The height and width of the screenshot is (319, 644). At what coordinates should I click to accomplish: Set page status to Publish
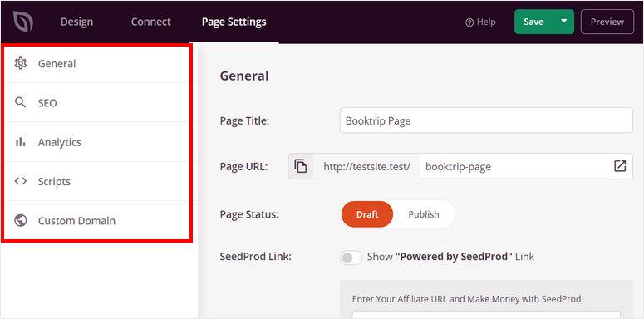[x=424, y=214]
